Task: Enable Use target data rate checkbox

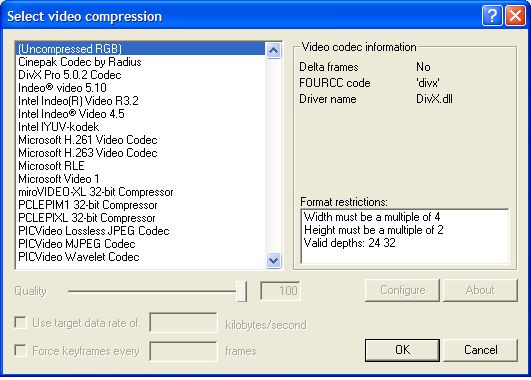Action: [20, 322]
